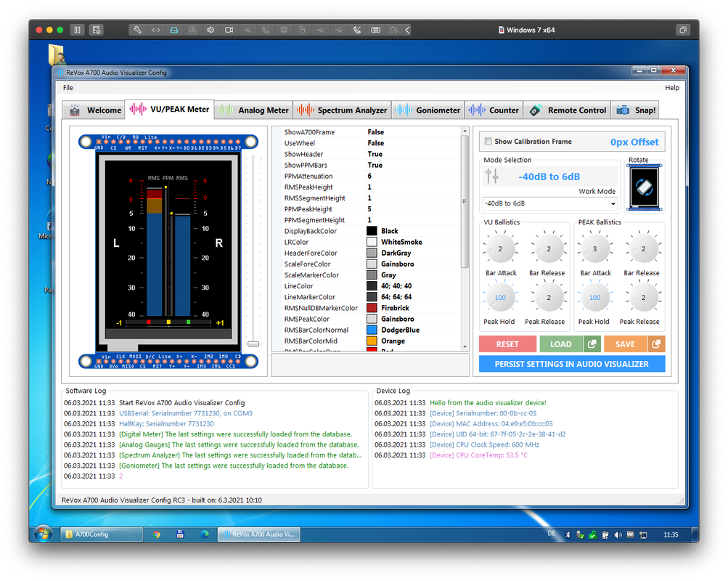Switch to the Analog Meter tab
The height and width of the screenshot is (581, 728).
point(253,110)
